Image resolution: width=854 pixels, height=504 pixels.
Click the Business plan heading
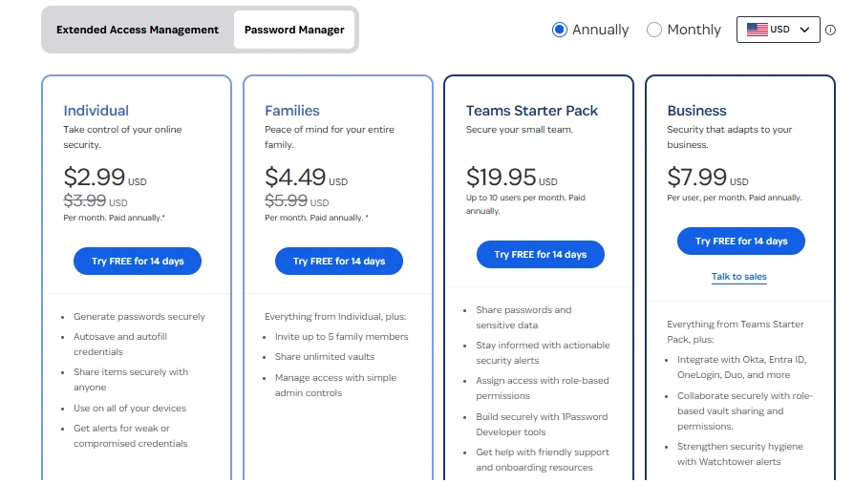(696, 111)
